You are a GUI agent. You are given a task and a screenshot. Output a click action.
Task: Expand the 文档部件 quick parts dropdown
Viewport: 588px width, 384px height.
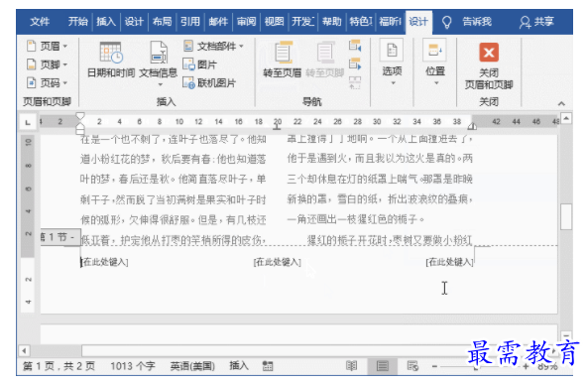tap(213, 47)
